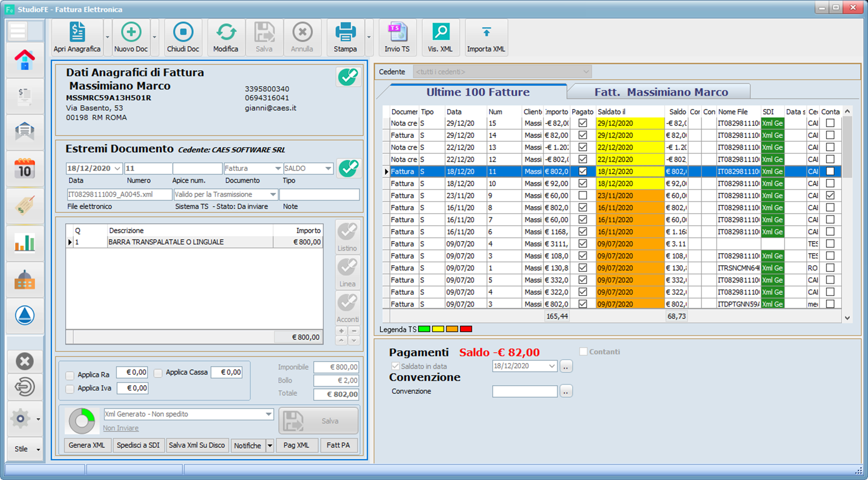Click the Non Inviare link
This screenshot has width=868, height=480.
tap(121, 428)
